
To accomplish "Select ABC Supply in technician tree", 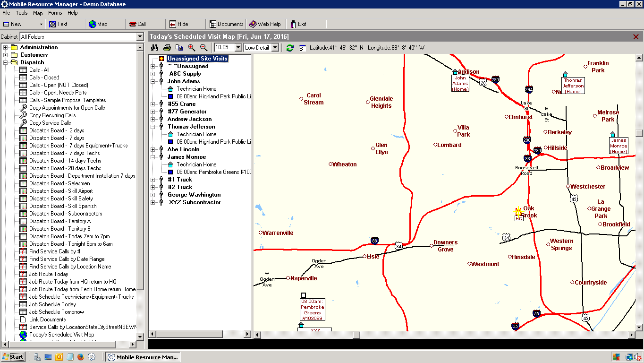I will [x=185, y=74].
